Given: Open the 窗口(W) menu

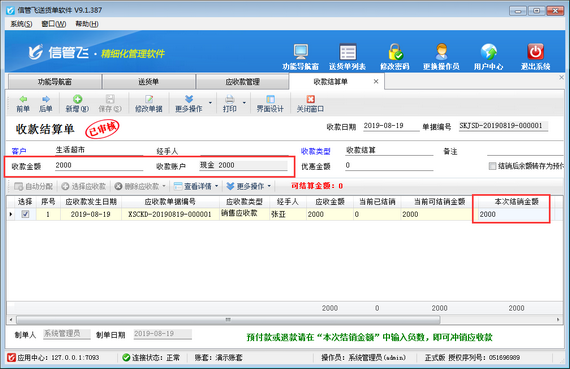Looking at the screenshot, I should [53, 24].
